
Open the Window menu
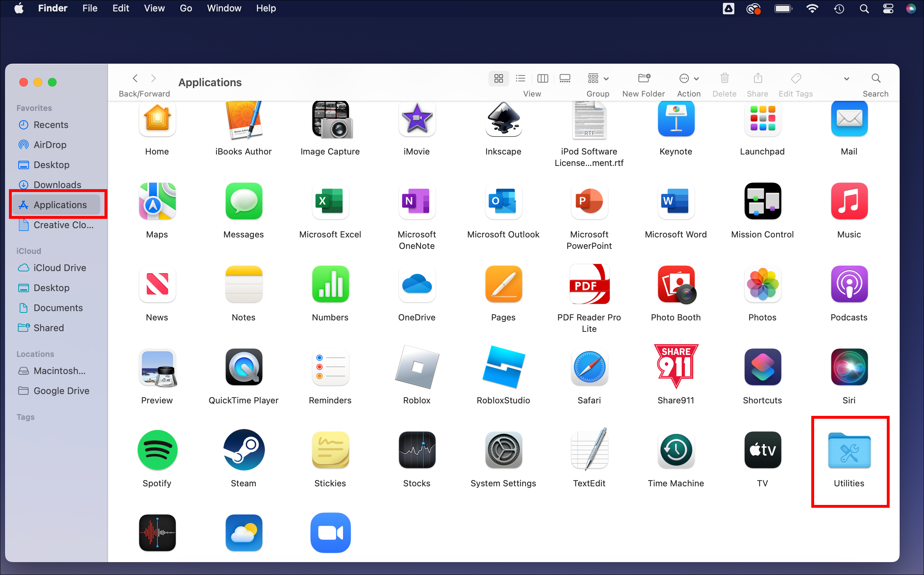pyautogui.click(x=224, y=8)
